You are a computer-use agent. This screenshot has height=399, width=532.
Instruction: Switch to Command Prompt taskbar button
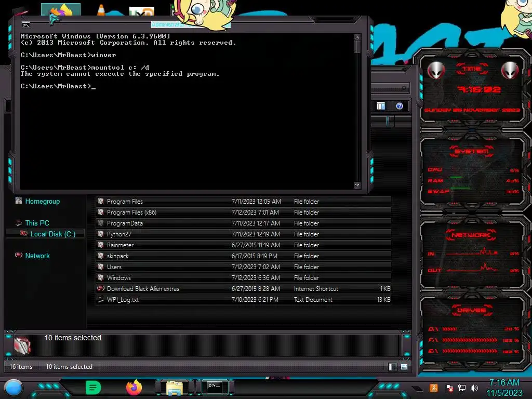pyautogui.click(x=215, y=387)
